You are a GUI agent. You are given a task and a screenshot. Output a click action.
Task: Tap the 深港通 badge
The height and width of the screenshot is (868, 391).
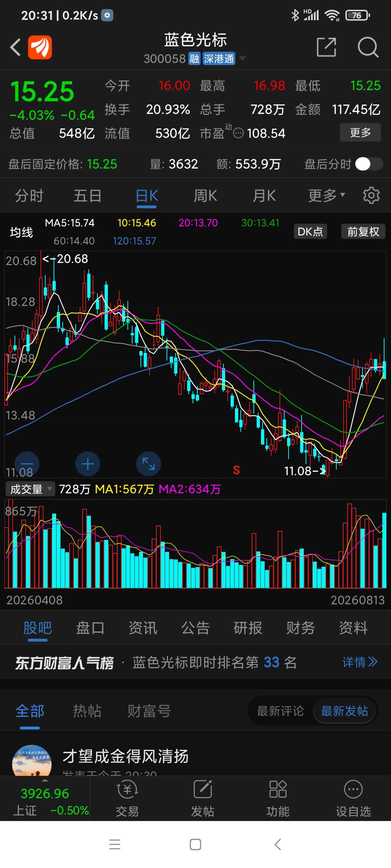click(x=219, y=59)
